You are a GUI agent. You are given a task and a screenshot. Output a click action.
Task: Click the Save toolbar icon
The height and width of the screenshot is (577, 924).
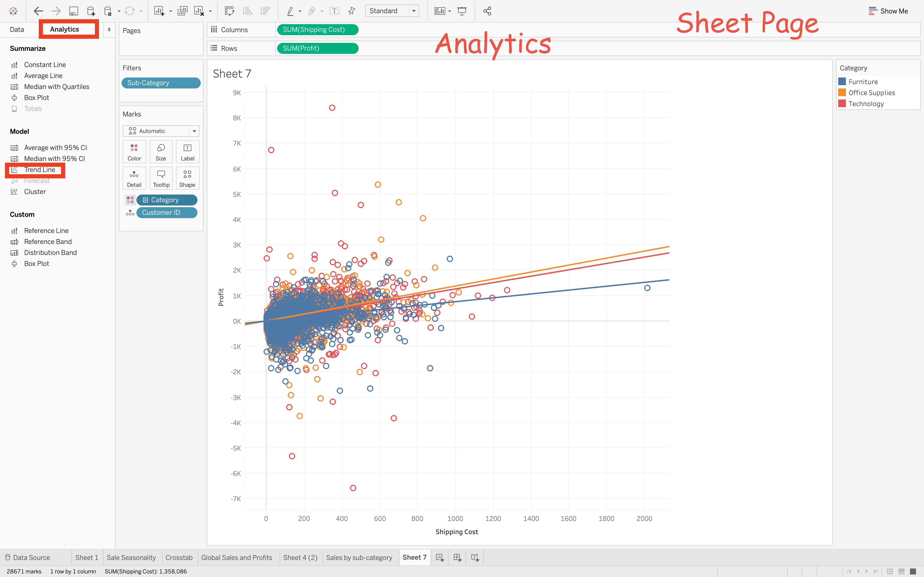point(73,11)
